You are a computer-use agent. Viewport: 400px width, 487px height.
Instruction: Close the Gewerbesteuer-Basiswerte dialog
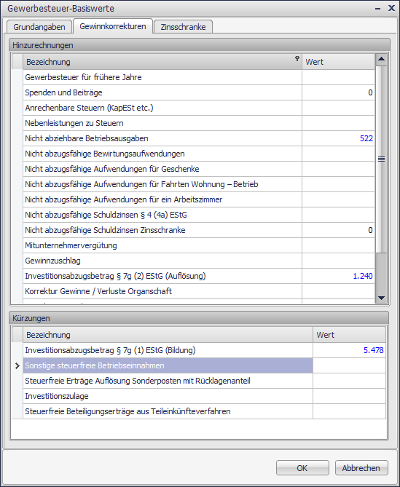pos(391,8)
